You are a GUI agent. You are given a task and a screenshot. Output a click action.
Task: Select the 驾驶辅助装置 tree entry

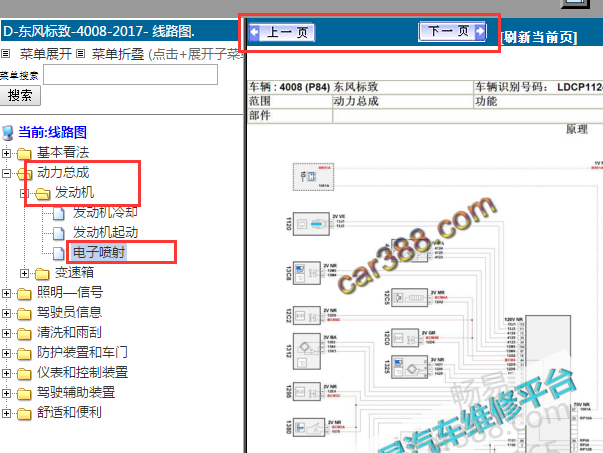(x=76, y=392)
